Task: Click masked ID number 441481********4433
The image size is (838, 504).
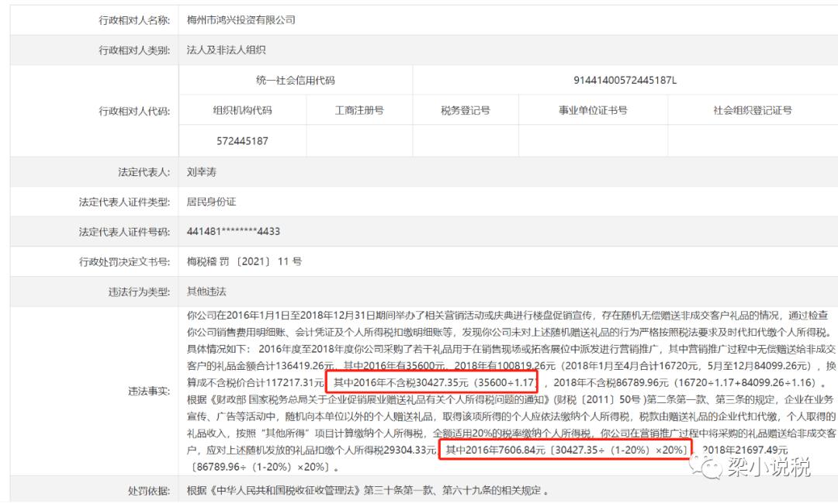Action: [x=234, y=232]
